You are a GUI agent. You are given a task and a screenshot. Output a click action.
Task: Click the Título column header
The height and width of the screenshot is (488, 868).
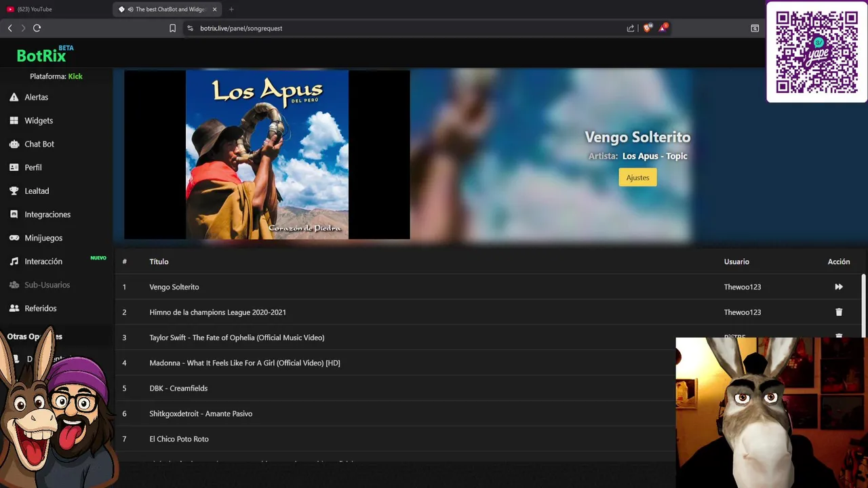tap(159, 262)
